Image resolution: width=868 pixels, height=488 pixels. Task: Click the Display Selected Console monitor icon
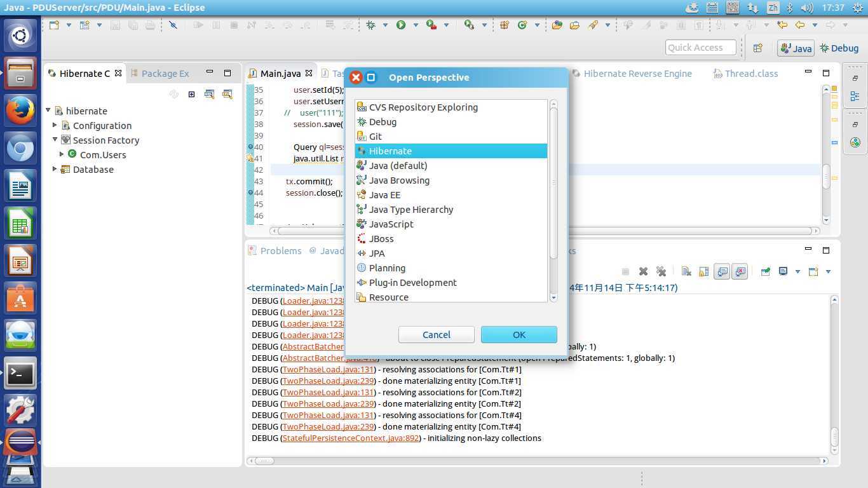783,271
